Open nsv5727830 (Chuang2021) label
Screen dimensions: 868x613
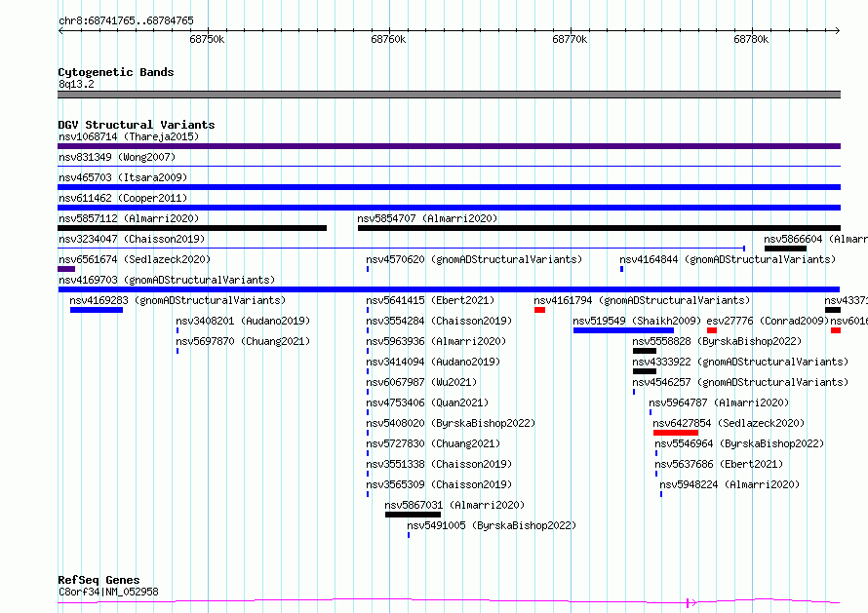tap(433, 443)
